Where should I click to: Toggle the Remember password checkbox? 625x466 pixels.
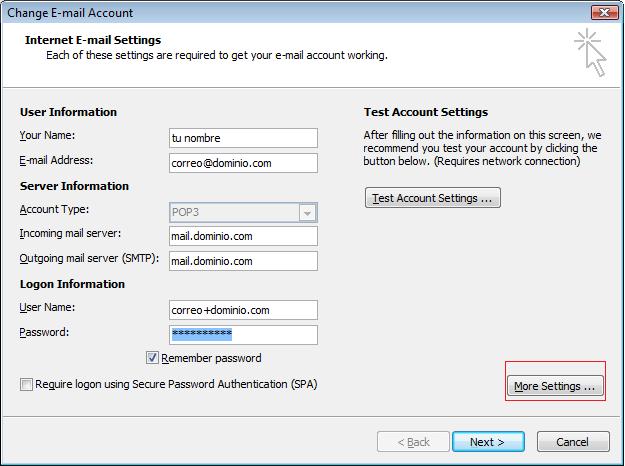pyautogui.click(x=153, y=358)
